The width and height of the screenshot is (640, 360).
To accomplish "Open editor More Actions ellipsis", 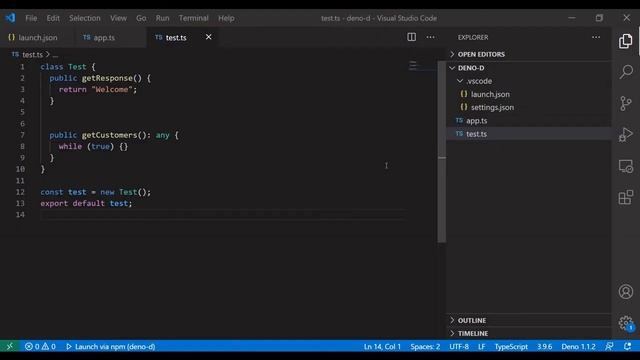I will [x=430, y=37].
